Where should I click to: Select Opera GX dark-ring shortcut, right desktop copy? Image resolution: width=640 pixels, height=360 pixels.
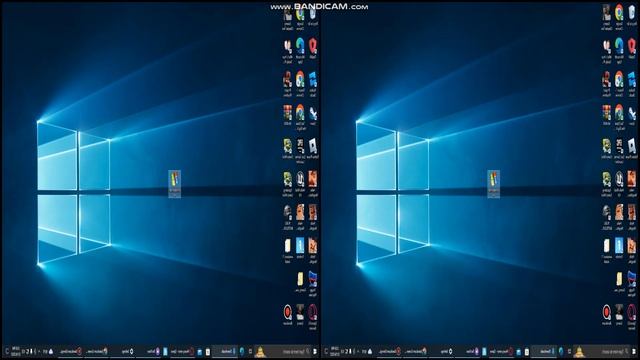632,317
